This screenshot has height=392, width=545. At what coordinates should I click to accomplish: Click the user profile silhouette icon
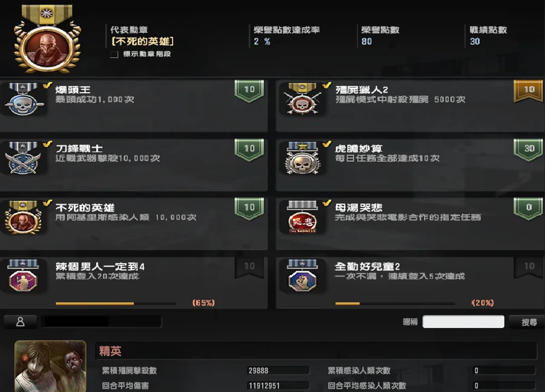pos(20,322)
